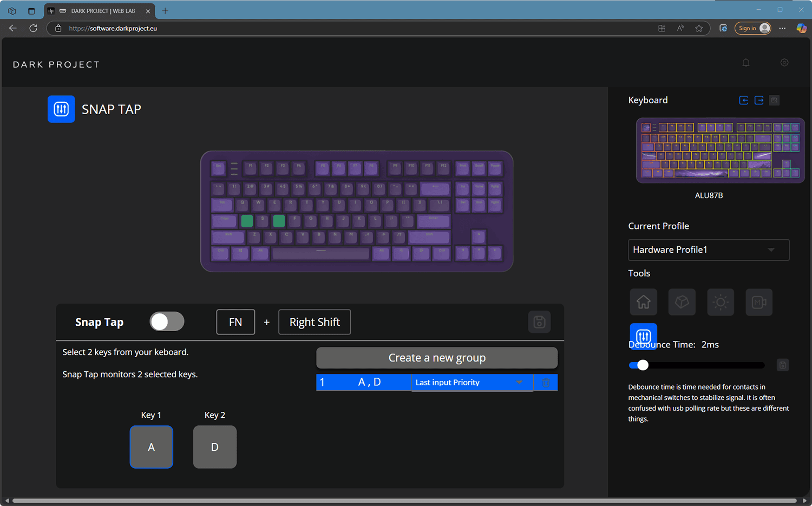Click the up arrow key on keyboard diagram
The height and width of the screenshot is (506, 812).
pos(479,236)
